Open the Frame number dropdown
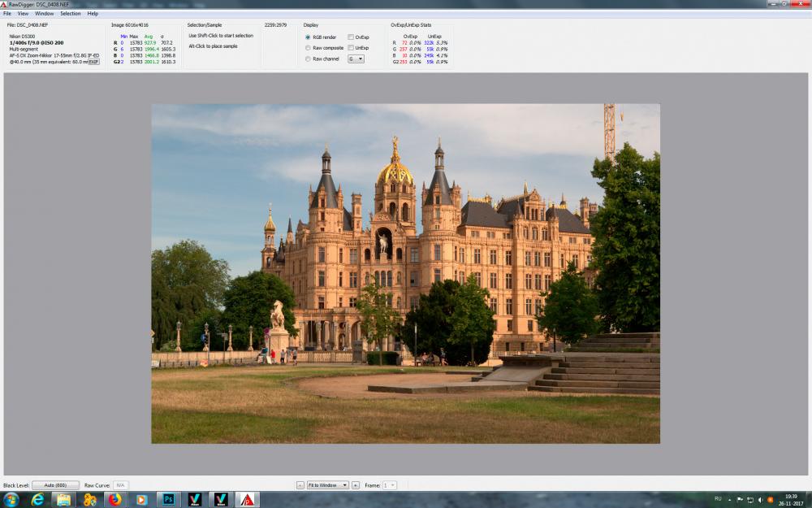 (x=390, y=485)
